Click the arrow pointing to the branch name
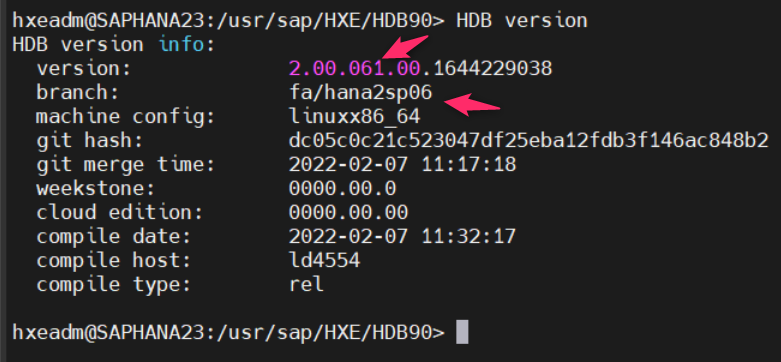781x362 pixels. click(x=472, y=106)
